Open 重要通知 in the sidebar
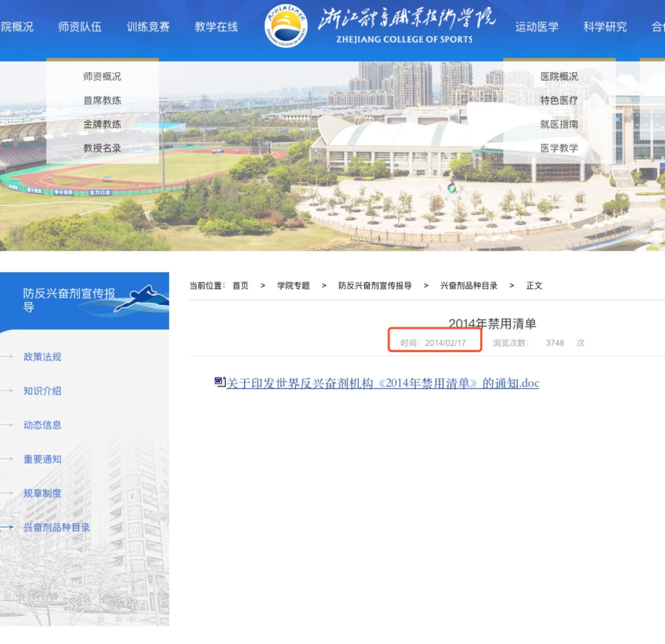The height and width of the screenshot is (644, 665). coord(42,459)
